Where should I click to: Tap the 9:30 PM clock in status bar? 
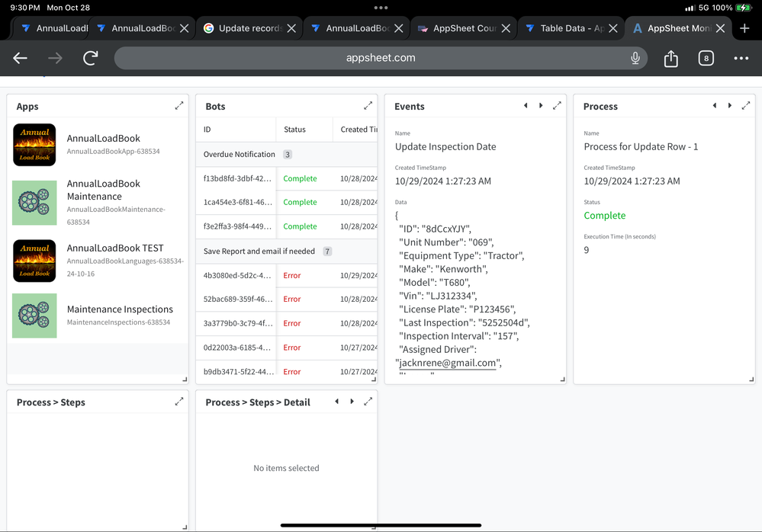(x=24, y=8)
